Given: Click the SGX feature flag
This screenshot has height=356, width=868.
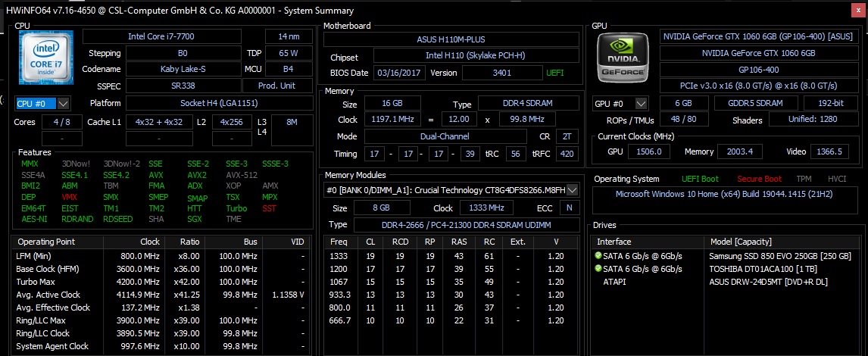Looking at the screenshot, I should [x=195, y=219].
